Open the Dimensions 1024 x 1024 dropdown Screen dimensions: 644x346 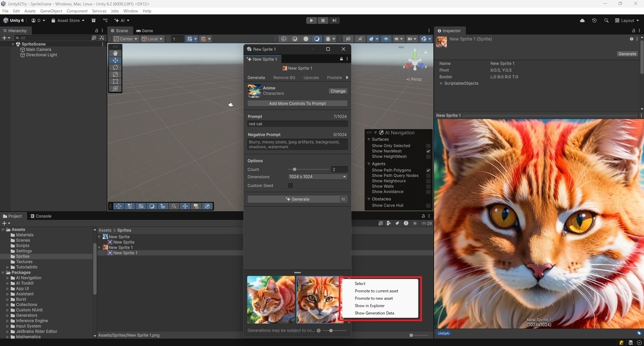[318, 176]
